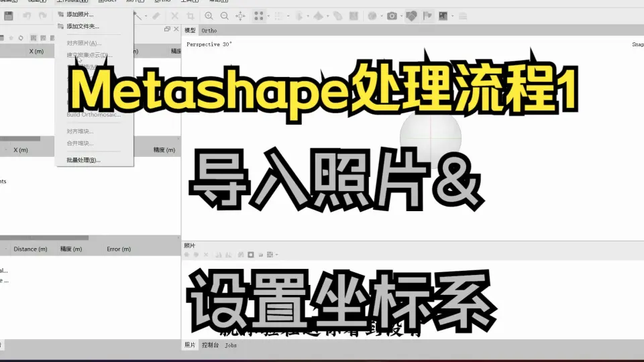Close the Reference pane with X button

pos(176,29)
